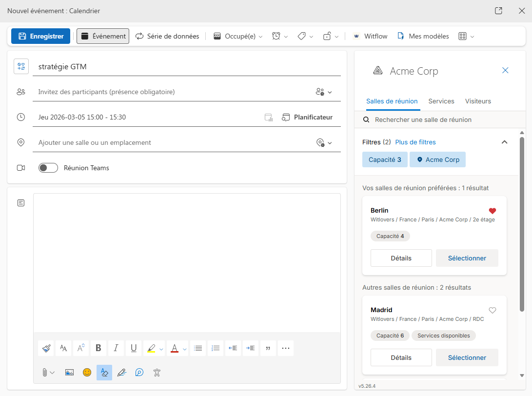The height and width of the screenshot is (396, 532).
Task: Toggle underline formatting
Action: pos(133,348)
